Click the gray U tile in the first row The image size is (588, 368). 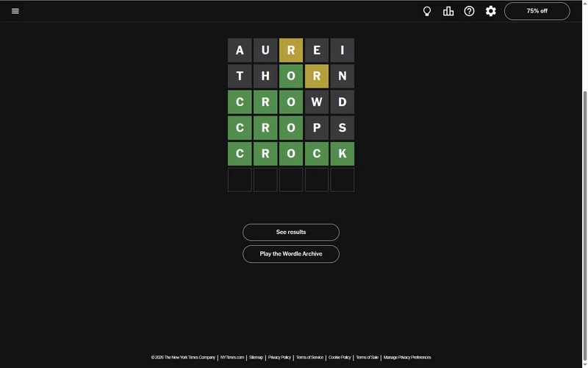265,50
